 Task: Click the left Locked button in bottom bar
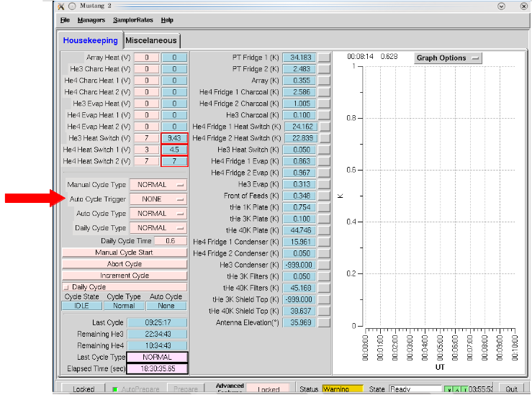coord(84,389)
